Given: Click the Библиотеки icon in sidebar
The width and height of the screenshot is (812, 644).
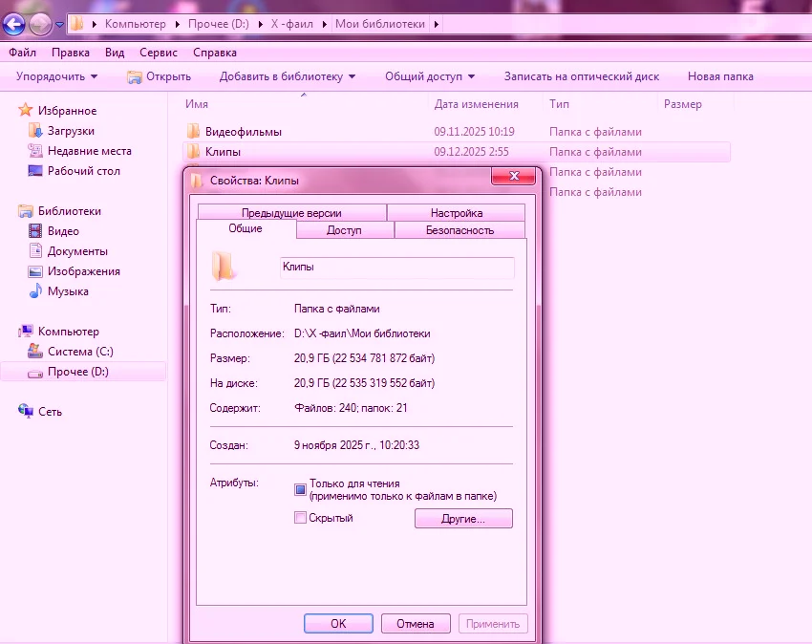Looking at the screenshot, I should tap(26, 211).
